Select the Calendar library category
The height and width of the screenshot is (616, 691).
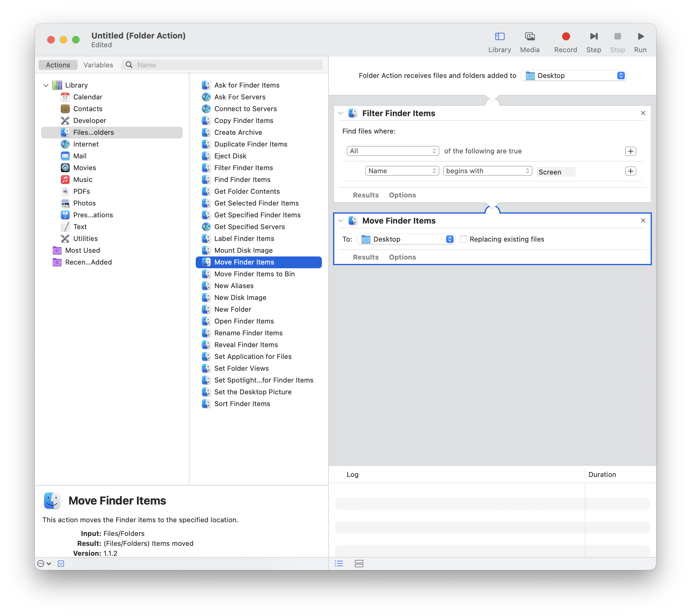(87, 97)
